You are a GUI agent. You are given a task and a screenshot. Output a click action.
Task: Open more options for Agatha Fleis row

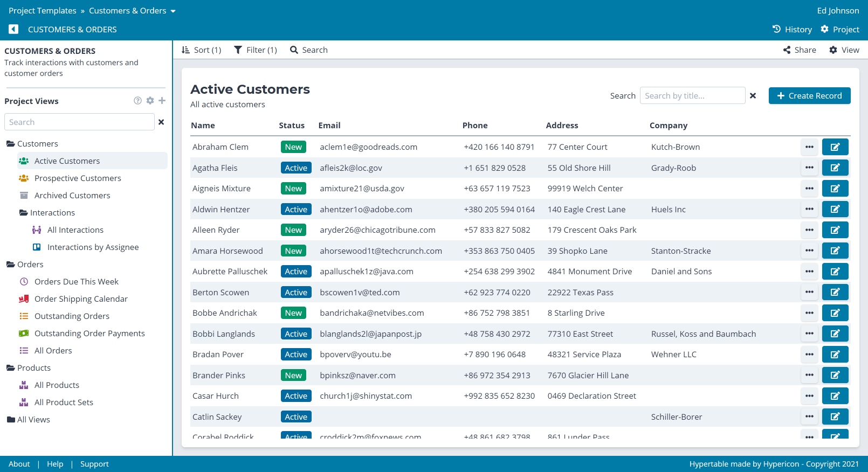coord(809,168)
